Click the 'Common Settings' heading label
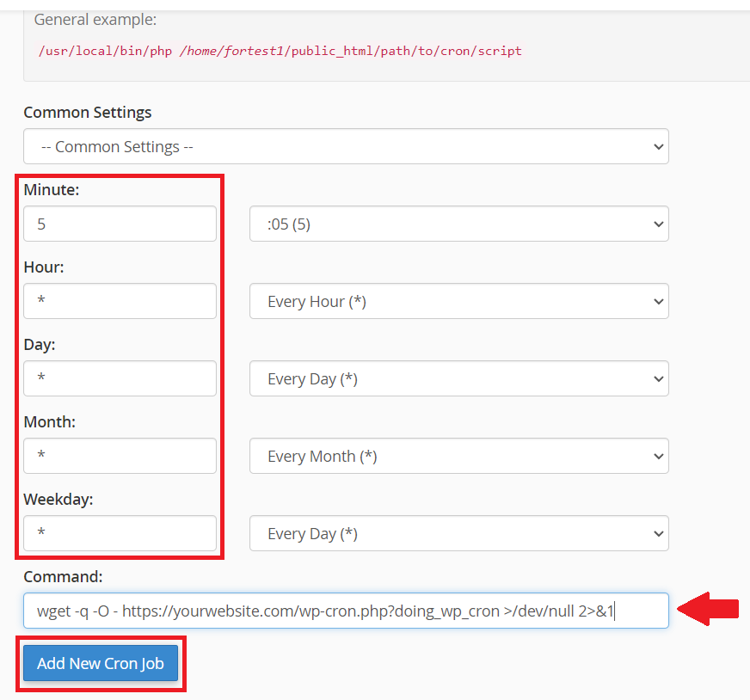750x700 pixels. click(x=87, y=113)
